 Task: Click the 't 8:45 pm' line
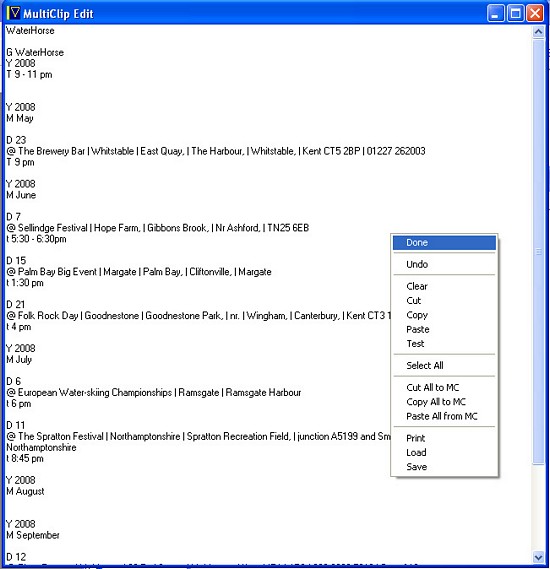[x=25, y=459]
